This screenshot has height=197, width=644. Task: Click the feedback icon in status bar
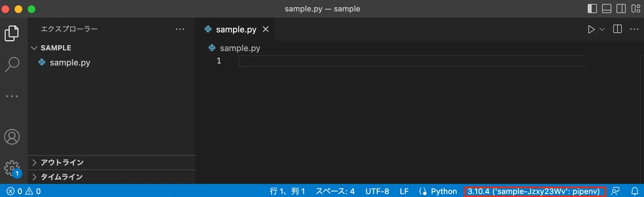616,191
